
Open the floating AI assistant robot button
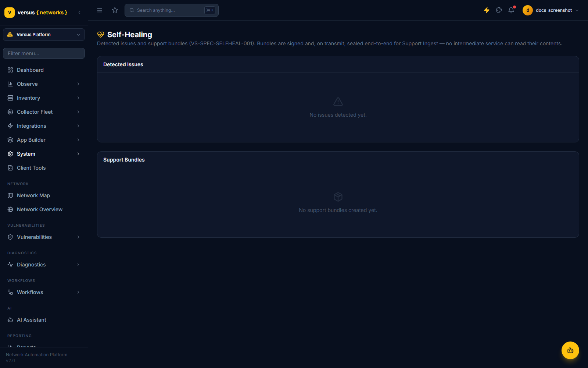pyautogui.click(x=570, y=350)
